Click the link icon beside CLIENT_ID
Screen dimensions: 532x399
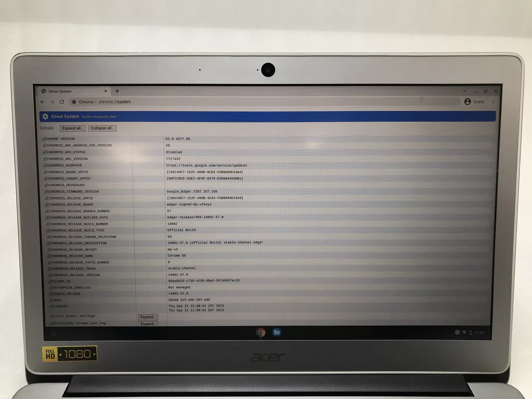[x=51, y=281]
